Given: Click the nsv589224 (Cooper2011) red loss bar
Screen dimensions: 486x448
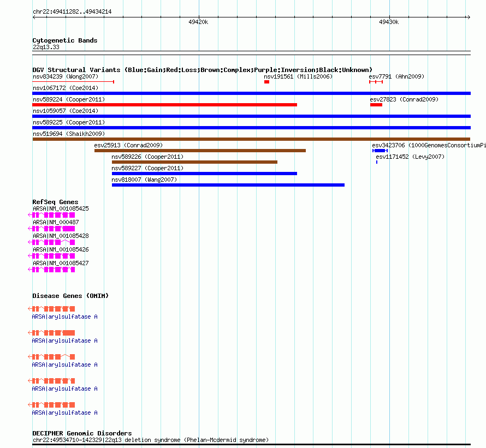Looking at the screenshot, I should (164, 105).
